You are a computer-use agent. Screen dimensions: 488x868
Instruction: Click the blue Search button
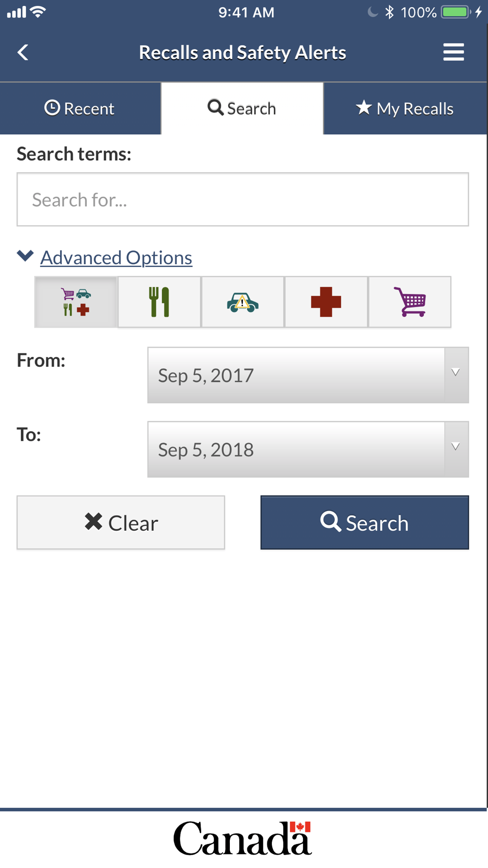coord(365,522)
